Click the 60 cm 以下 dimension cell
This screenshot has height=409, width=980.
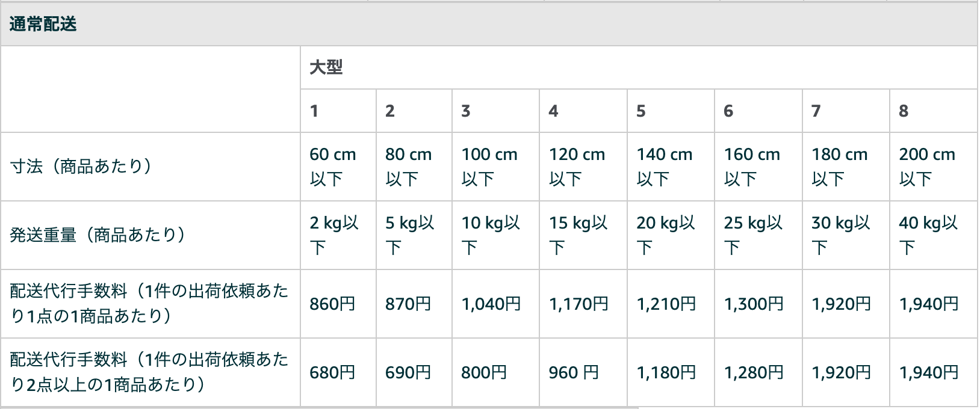click(333, 167)
